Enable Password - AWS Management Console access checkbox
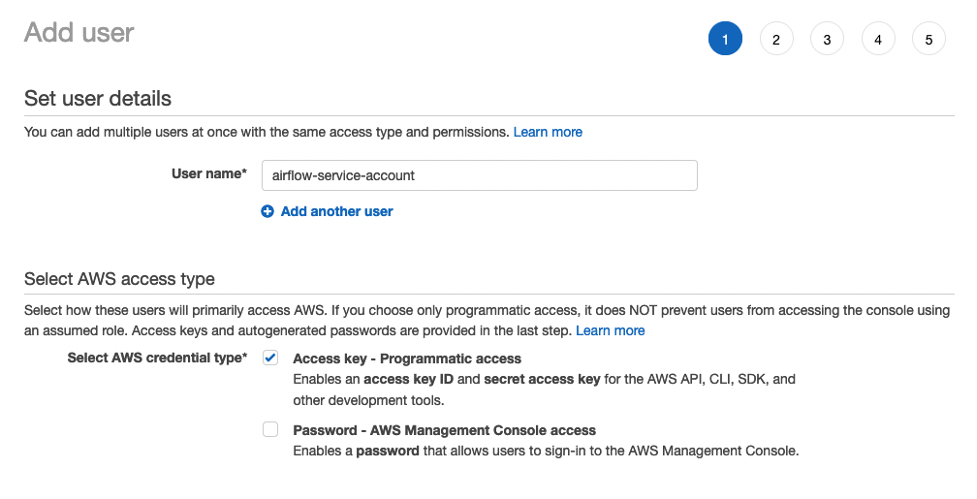The height and width of the screenshot is (499, 977). (270, 430)
